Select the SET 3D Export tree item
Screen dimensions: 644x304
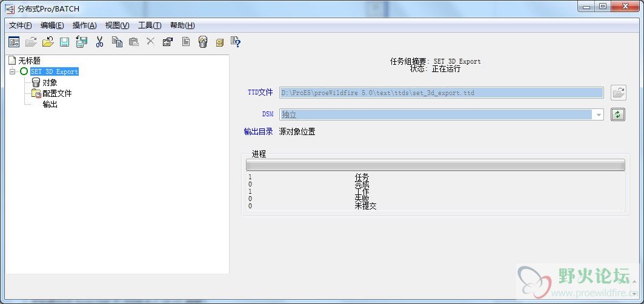54,71
